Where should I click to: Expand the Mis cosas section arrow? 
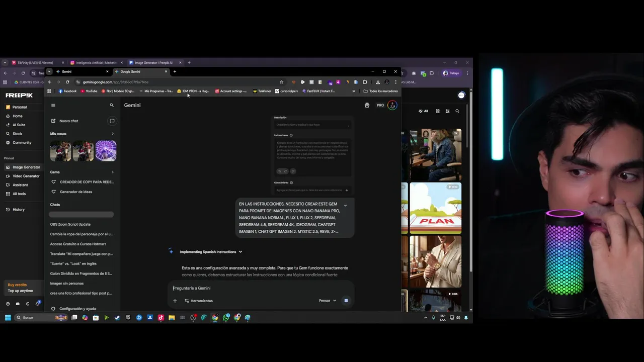pyautogui.click(x=112, y=134)
